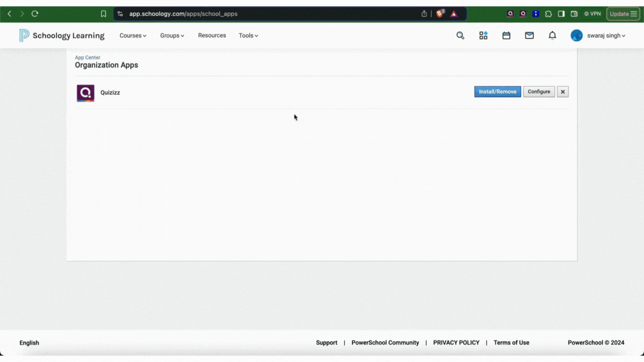Expand the swaraj singh account menu
The image size is (644, 362).
point(606,35)
